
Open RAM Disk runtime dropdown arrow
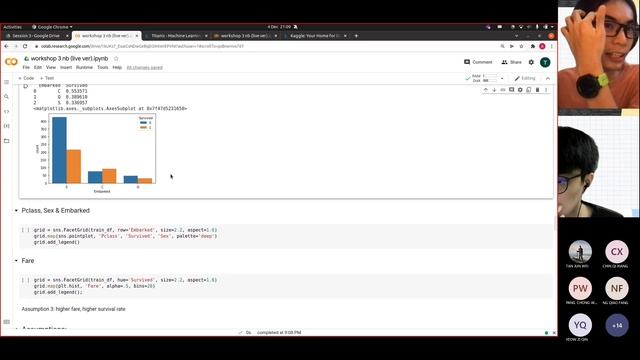(x=502, y=78)
